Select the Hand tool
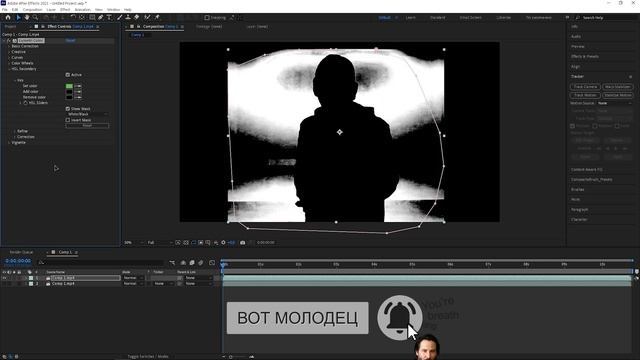640x360 pixels. [x=27, y=18]
